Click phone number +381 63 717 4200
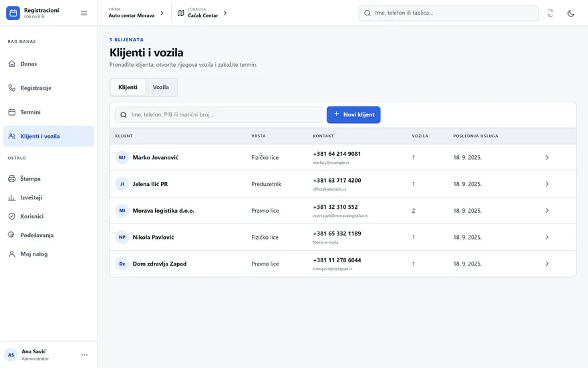 337,181
